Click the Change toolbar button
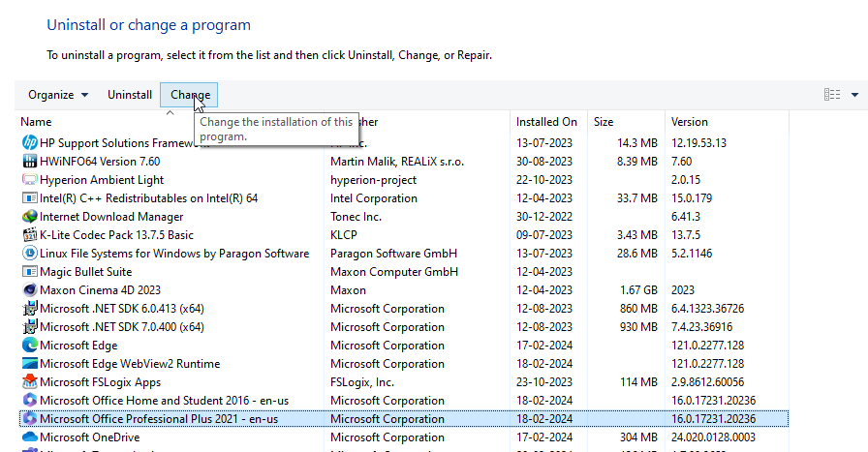868x452 pixels. pos(189,95)
